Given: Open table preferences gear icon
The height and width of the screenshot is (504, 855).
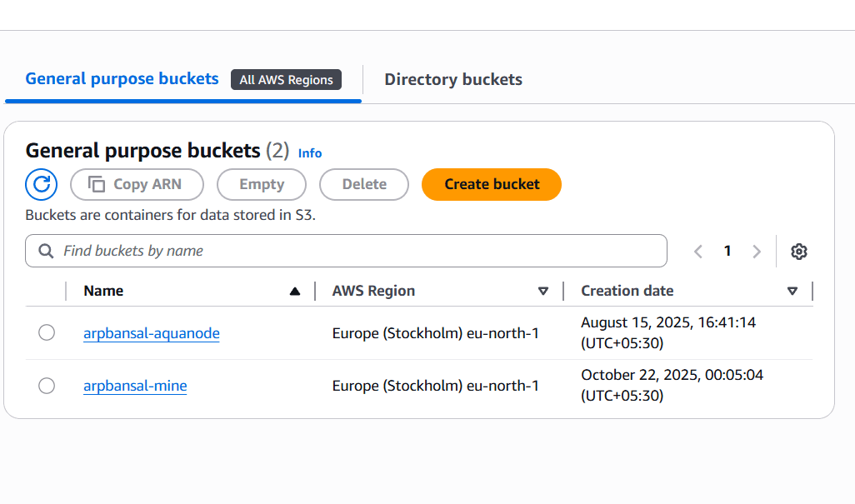Looking at the screenshot, I should (798, 251).
